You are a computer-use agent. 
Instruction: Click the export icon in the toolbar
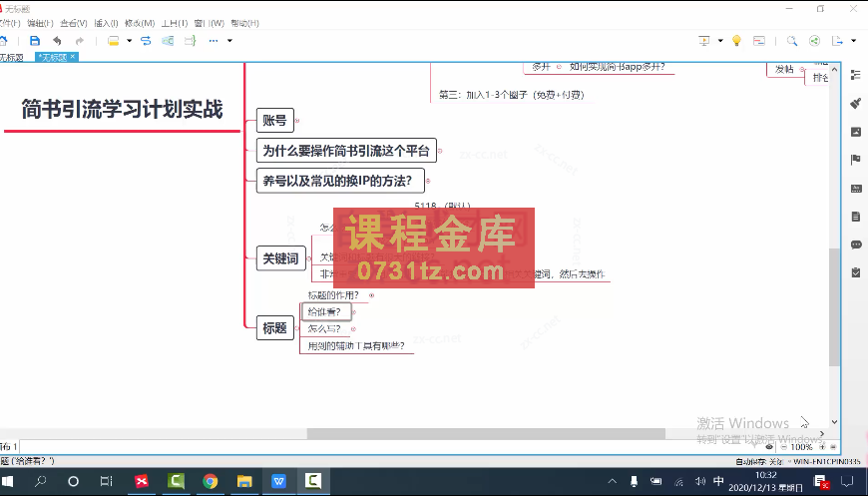tap(837, 40)
